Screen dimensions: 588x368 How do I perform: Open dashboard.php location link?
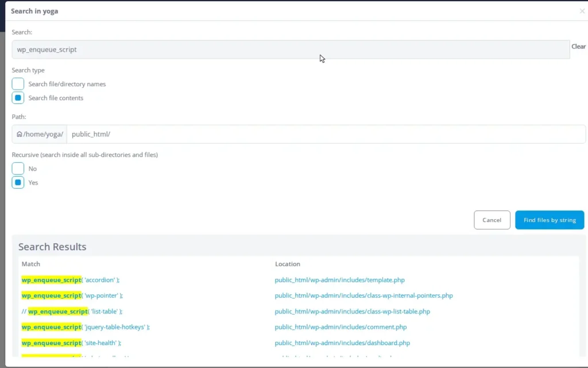coord(342,343)
